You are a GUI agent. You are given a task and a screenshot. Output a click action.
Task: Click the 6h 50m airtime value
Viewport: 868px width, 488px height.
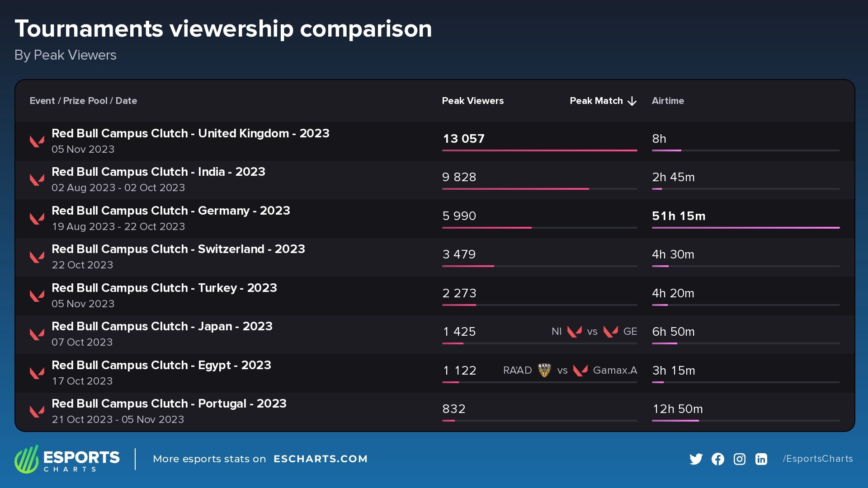pyautogui.click(x=673, y=332)
